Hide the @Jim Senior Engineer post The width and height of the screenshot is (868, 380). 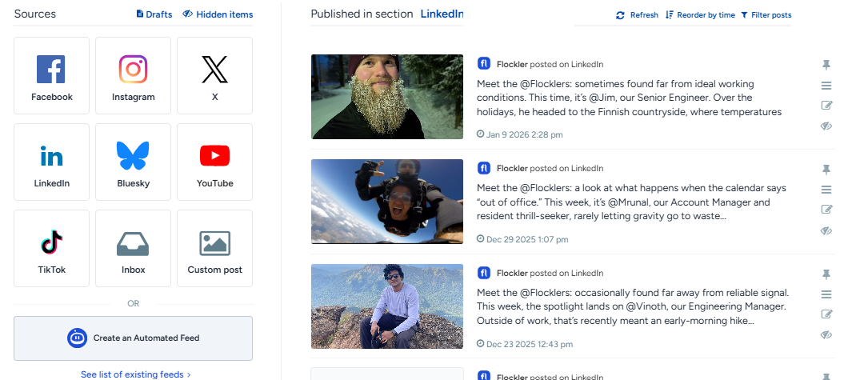click(x=826, y=126)
